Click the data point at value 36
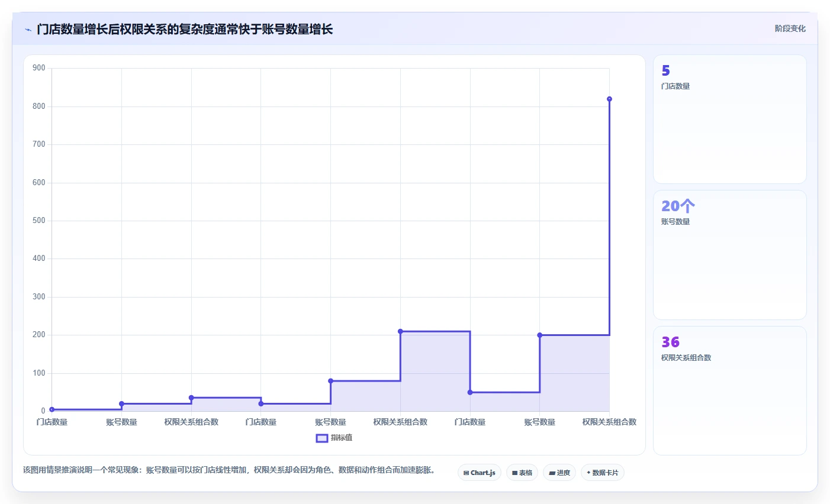This screenshot has height=504, width=830. click(191, 398)
